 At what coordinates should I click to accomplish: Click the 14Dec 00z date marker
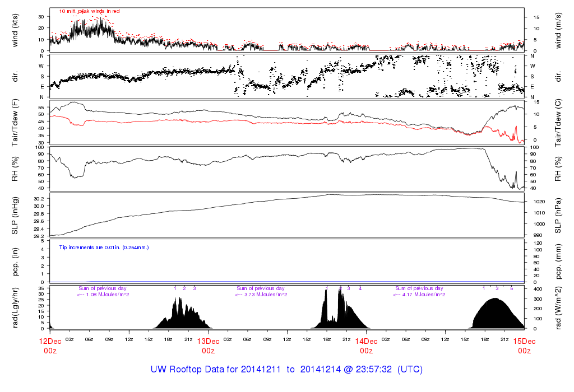pyautogui.click(x=366, y=346)
